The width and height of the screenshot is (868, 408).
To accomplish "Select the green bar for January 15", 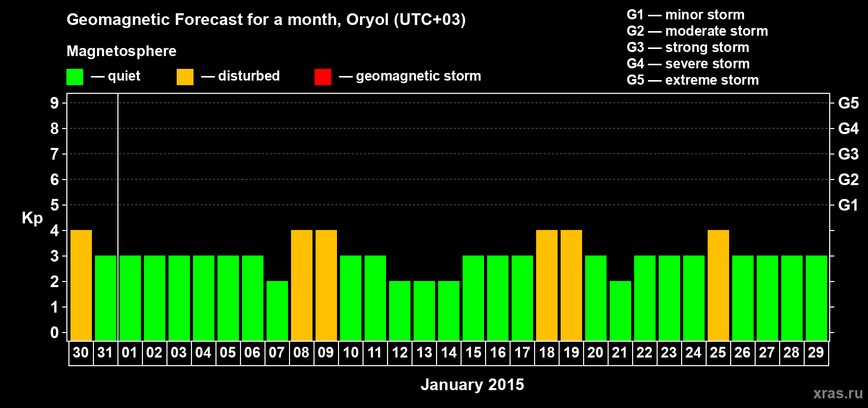I will (x=473, y=298).
